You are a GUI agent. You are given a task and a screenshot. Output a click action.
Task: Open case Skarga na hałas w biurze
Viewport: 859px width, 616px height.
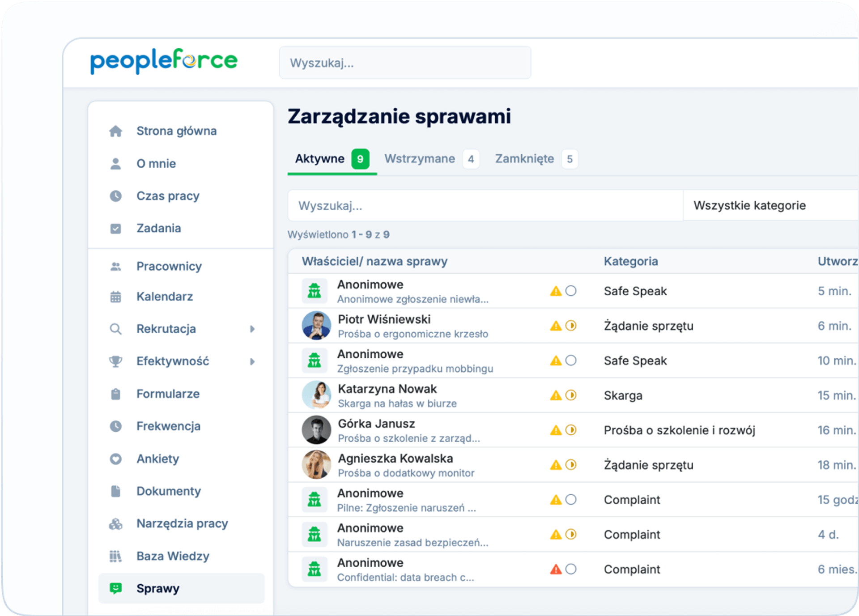pos(397,404)
